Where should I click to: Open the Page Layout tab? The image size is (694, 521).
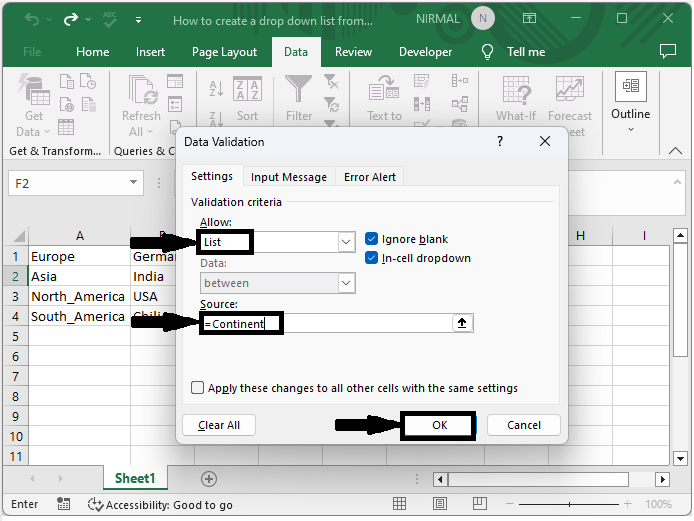pyautogui.click(x=224, y=52)
